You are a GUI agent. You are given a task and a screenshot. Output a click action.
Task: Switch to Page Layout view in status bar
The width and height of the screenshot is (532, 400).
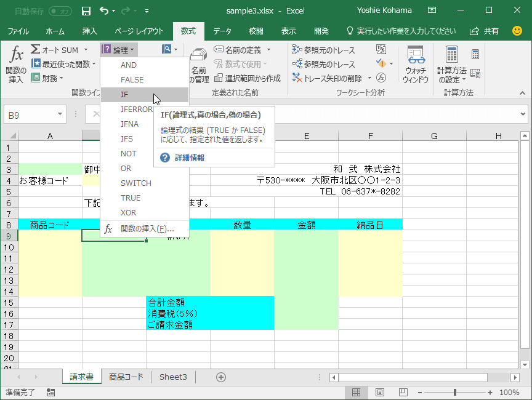tap(380, 393)
